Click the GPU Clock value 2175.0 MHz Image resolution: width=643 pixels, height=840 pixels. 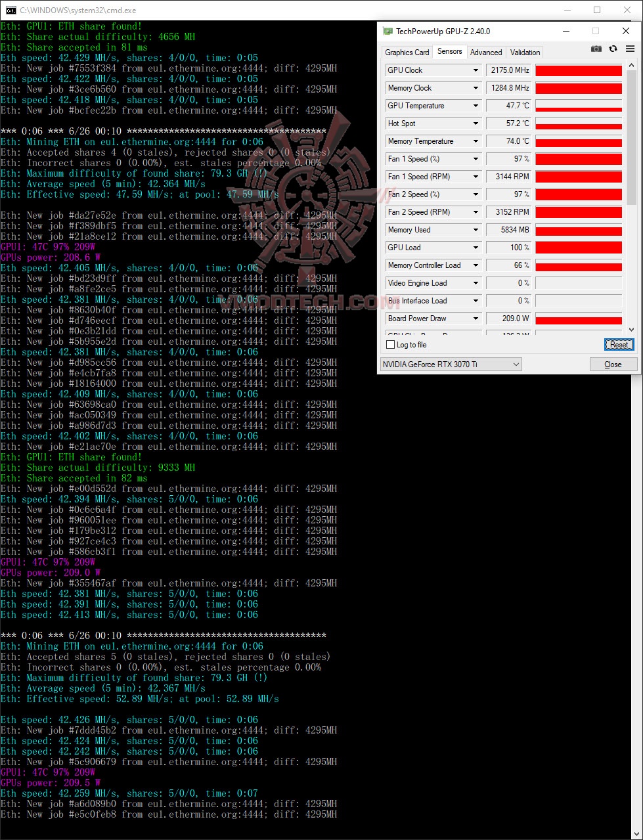[x=509, y=70]
